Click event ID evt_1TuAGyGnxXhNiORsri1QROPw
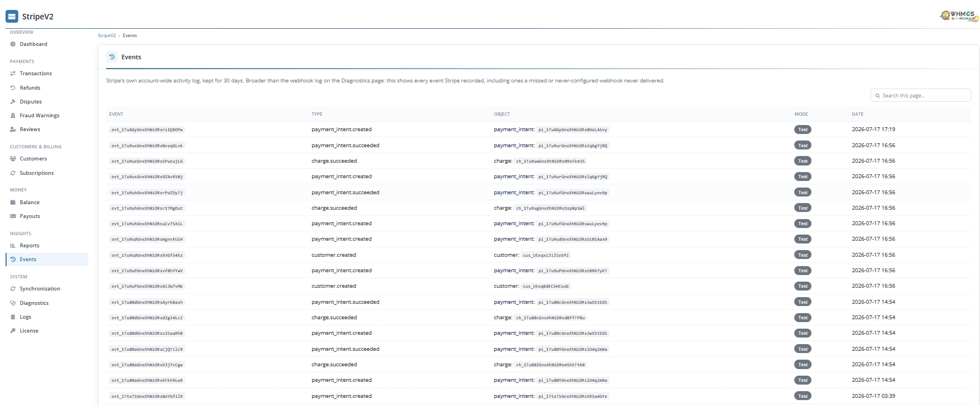Viewport: 980px width, 405px height. click(147, 129)
